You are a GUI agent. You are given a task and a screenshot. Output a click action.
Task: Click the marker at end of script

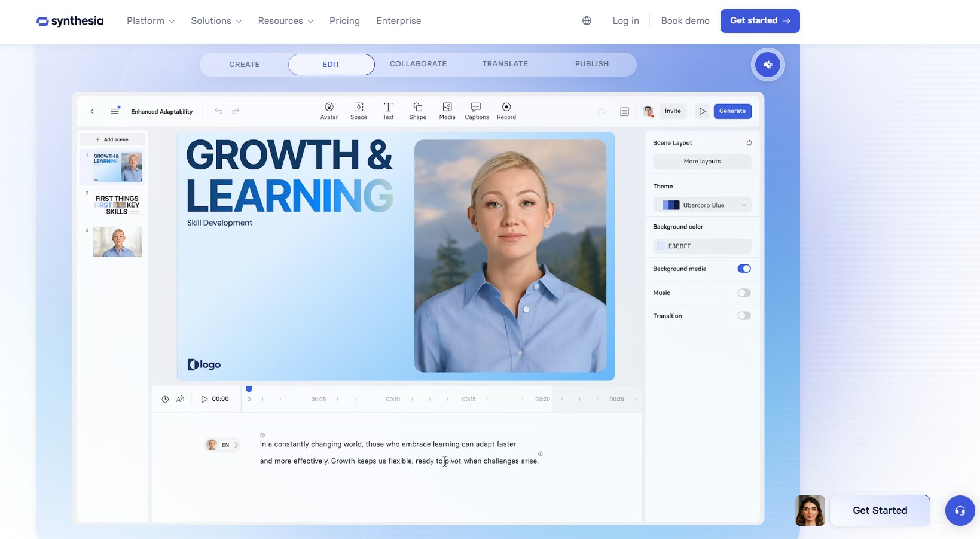541,453
